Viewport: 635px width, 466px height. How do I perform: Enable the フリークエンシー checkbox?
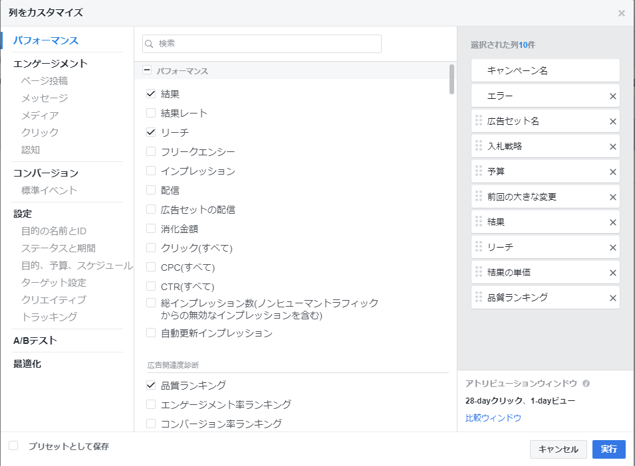pos(151,152)
